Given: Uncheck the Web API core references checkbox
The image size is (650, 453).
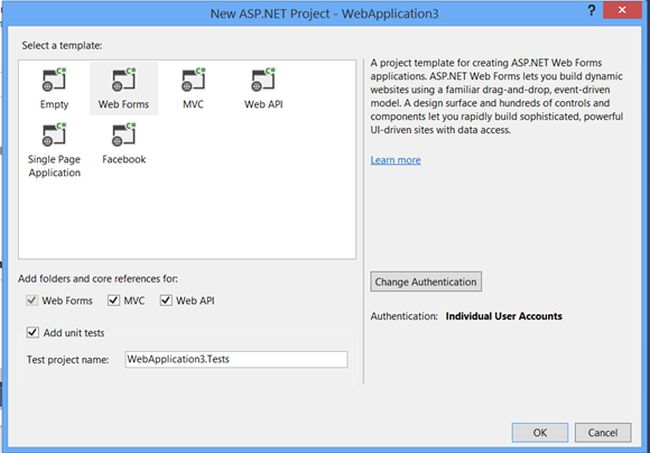Looking at the screenshot, I should click(x=166, y=300).
